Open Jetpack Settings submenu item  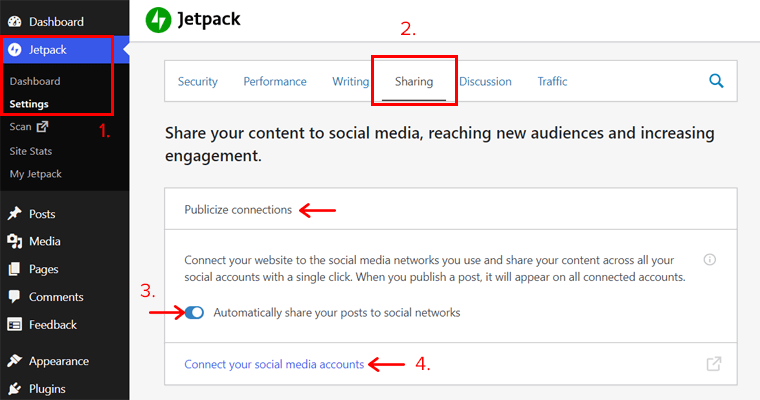pyautogui.click(x=29, y=104)
